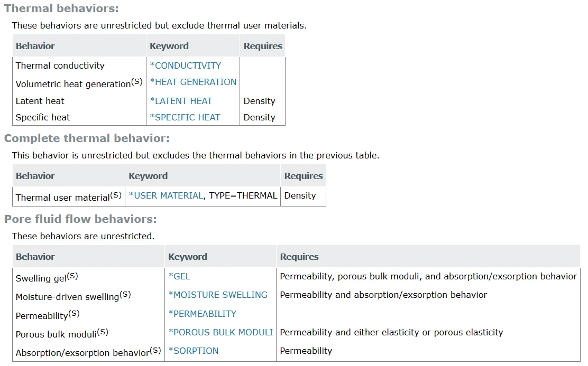Viewport: 588px width, 366px height.
Task: Click the *GEL keyword link
Action: pos(179,276)
